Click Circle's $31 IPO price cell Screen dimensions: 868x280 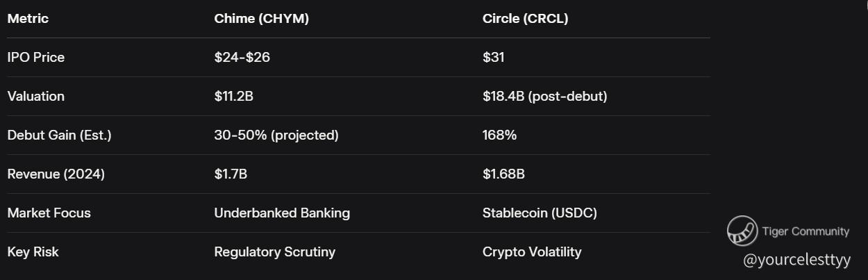point(494,58)
